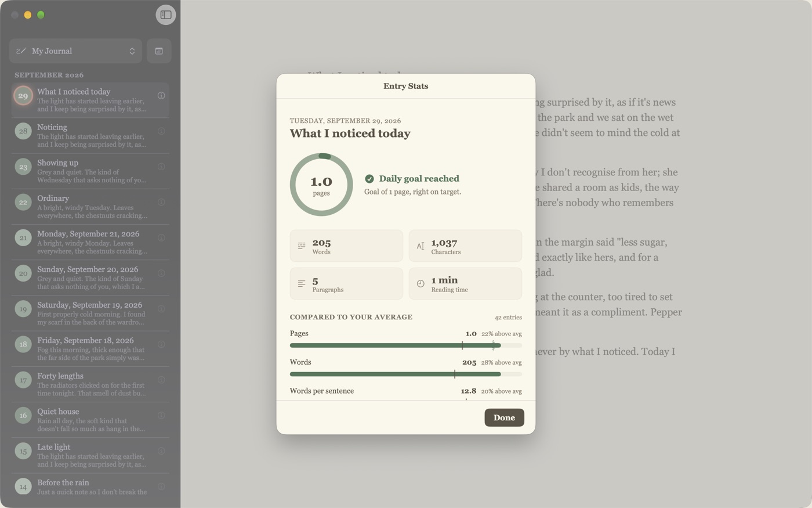Viewport: 812px width, 508px height.
Task: Open the "Quiet house" entry title
Action: click(x=58, y=412)
